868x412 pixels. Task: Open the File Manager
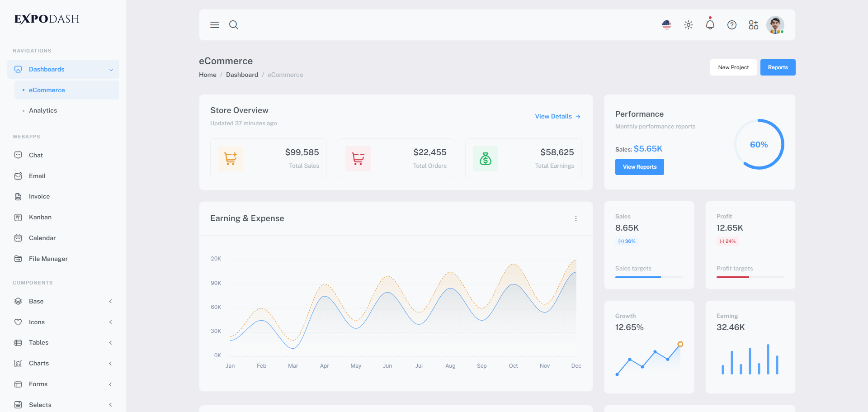point(47,258)
